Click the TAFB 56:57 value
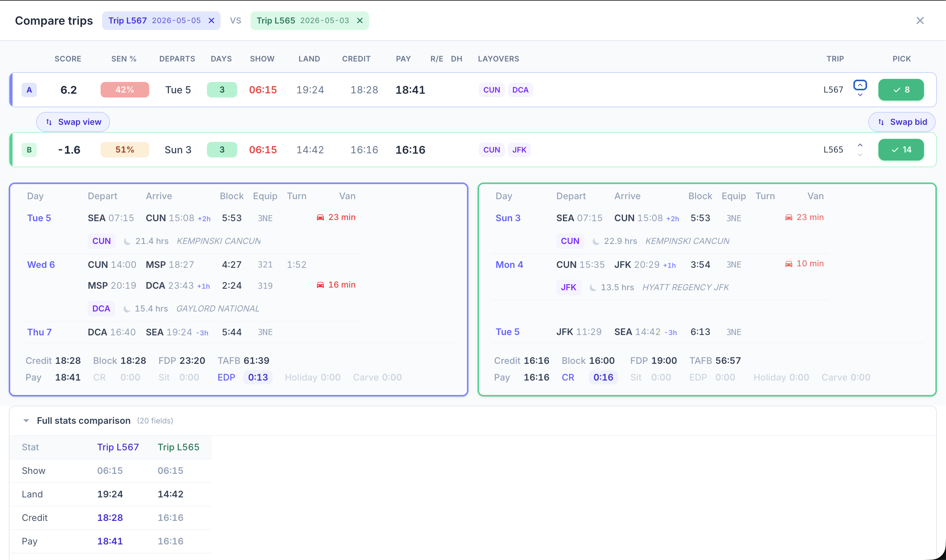Viewport: 946px width, 560px height. pyautogui.click(x=728, y=361)
